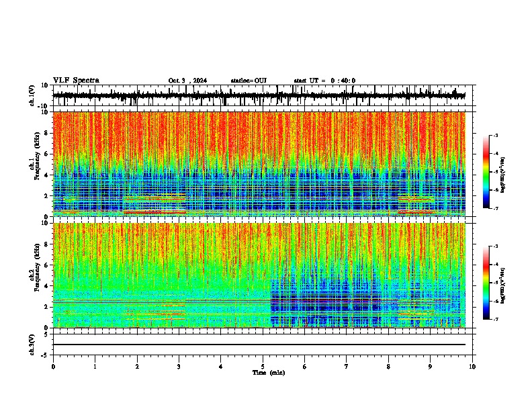Image resolution: width=532 pixels, height=411 pixels.
Task: Click the -3 label on ch.2 color bar
Action: click(x=496, y=246)
